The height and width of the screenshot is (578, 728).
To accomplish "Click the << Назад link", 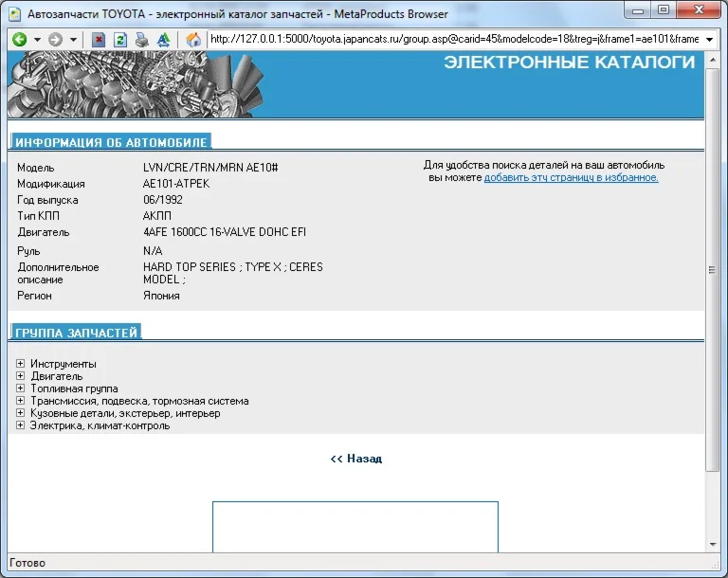I will coord(355,459).
